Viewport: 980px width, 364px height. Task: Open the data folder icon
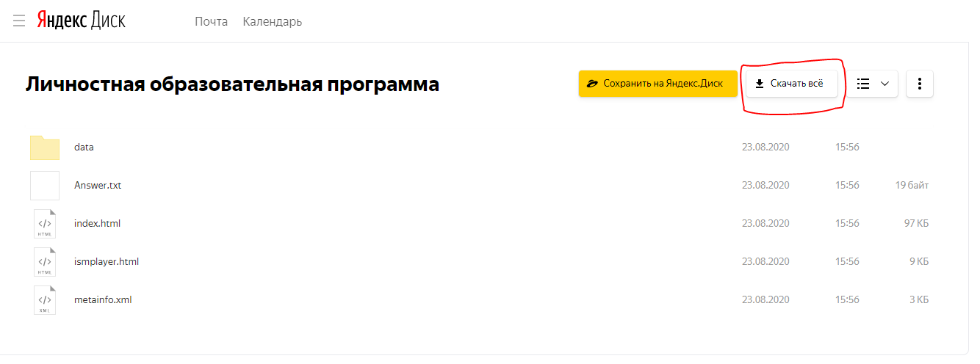coord(45,148)
